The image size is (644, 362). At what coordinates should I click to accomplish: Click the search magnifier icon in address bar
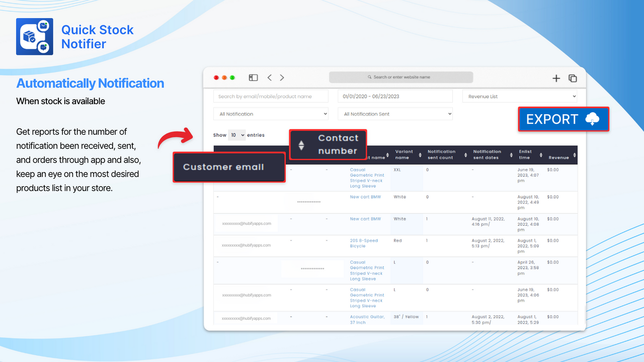371,77
